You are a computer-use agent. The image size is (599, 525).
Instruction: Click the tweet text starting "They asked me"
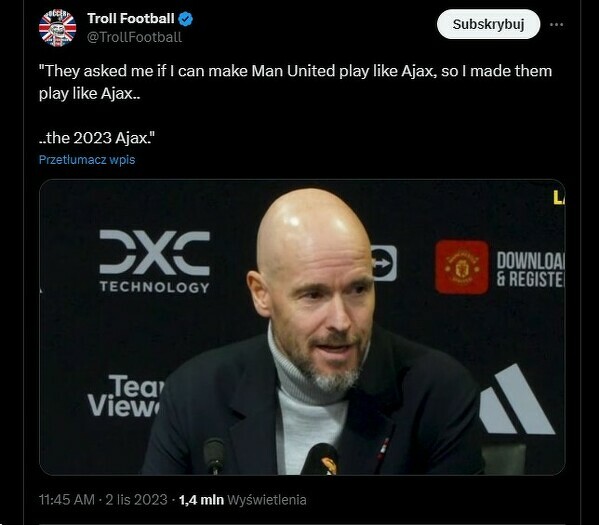pyautogui.click(x=295, y=82)
